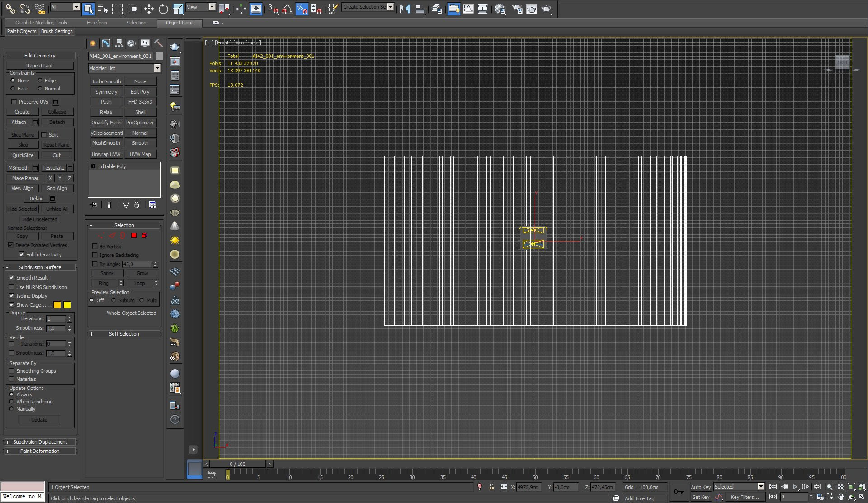The image size is (868, 503).
Task: Expand the Subdivision Displacement rollout
Action: pyautogui.click(x=40, y=442)
